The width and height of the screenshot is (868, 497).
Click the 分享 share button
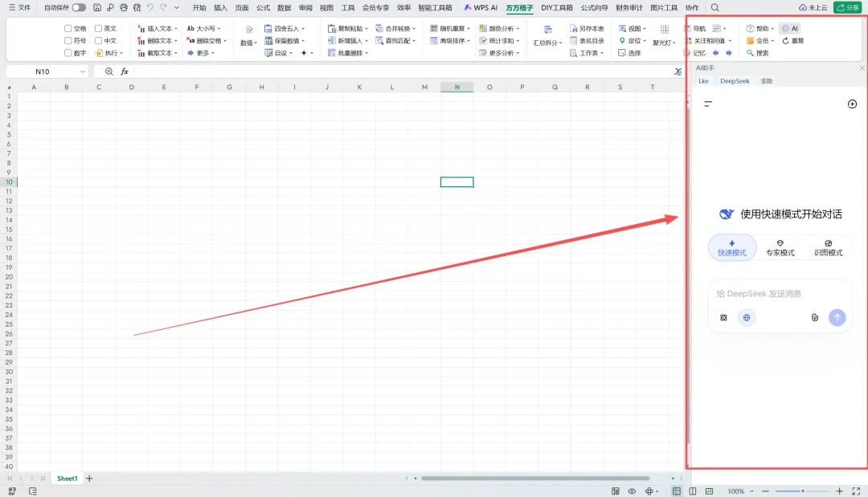point(848,8)
